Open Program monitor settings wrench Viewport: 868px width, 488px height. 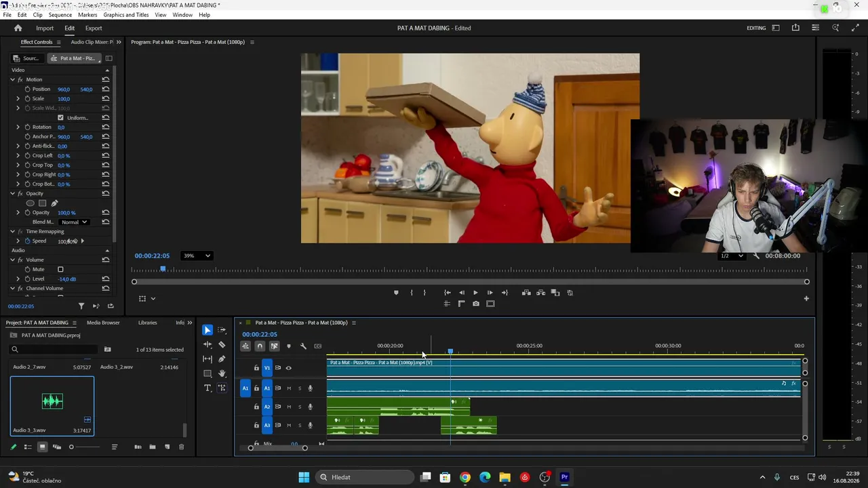[756, 256]
